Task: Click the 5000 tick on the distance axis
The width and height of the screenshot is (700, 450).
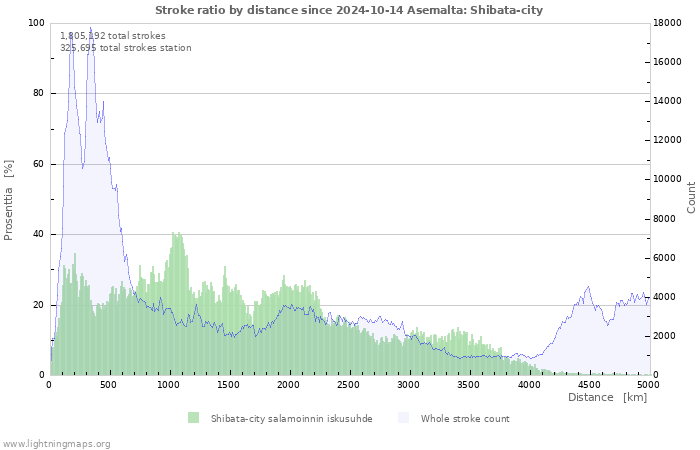Action: 648,384
